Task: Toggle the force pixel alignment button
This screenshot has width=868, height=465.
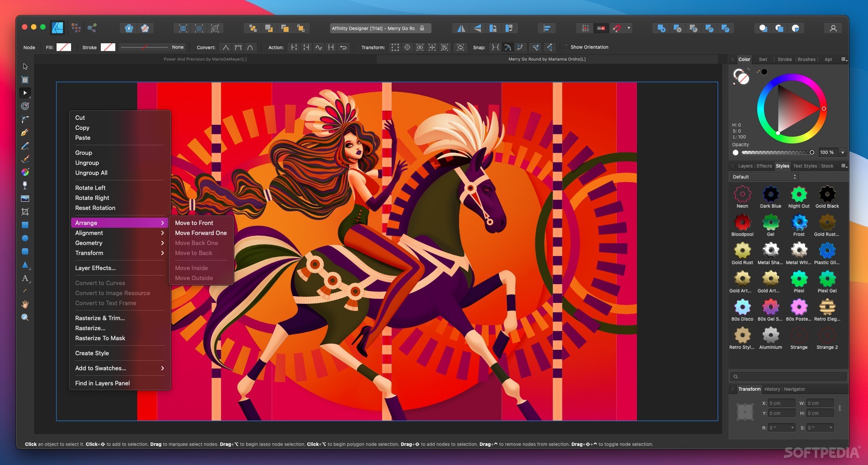Action: click(x=585, y=28)
